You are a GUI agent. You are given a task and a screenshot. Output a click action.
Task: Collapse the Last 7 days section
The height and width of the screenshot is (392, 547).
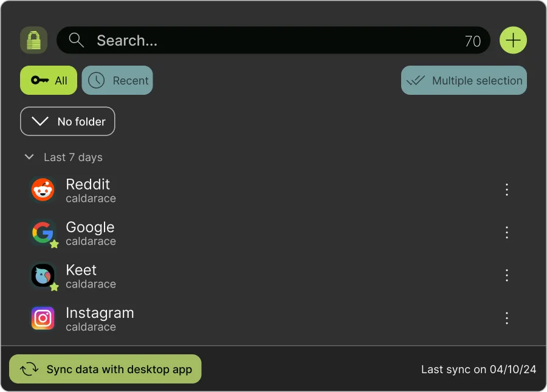29,157
